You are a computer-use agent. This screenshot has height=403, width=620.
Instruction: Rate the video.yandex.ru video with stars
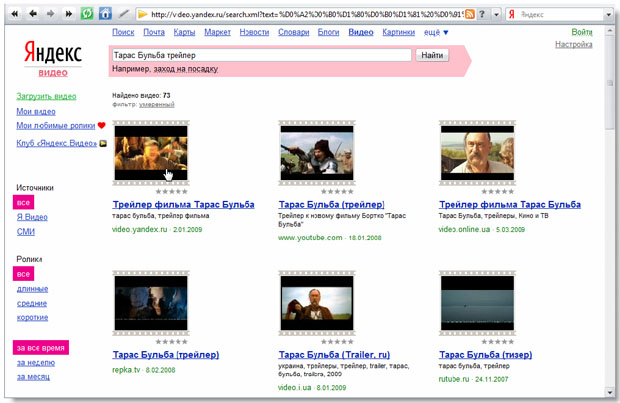(x=172, y=191)
